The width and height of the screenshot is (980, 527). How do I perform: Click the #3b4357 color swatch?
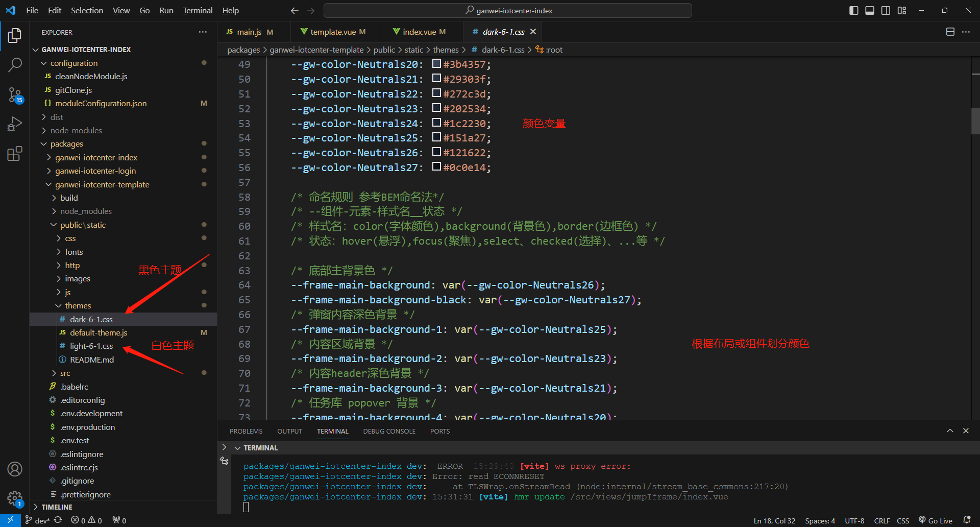pyautogui.click(x=436, y=64)
